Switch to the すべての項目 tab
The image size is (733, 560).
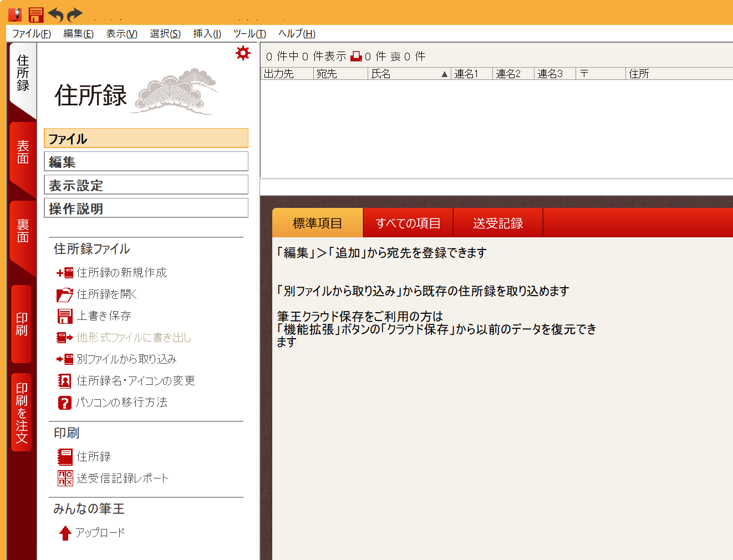pyautogui.click(x=408, y=223)
